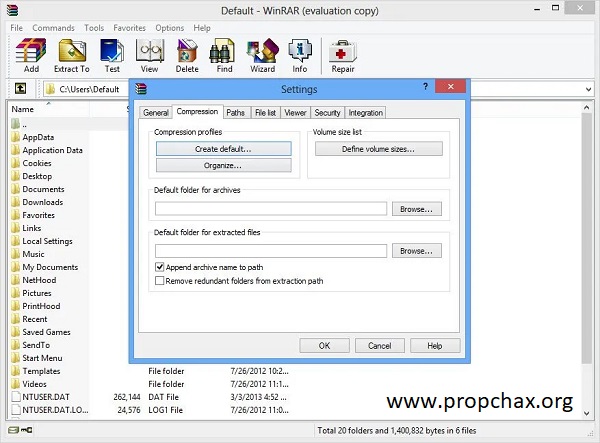Click the WinRAR icon in the Settings title bar
This screenshot has height=443, width=600.
pos(141,89)
